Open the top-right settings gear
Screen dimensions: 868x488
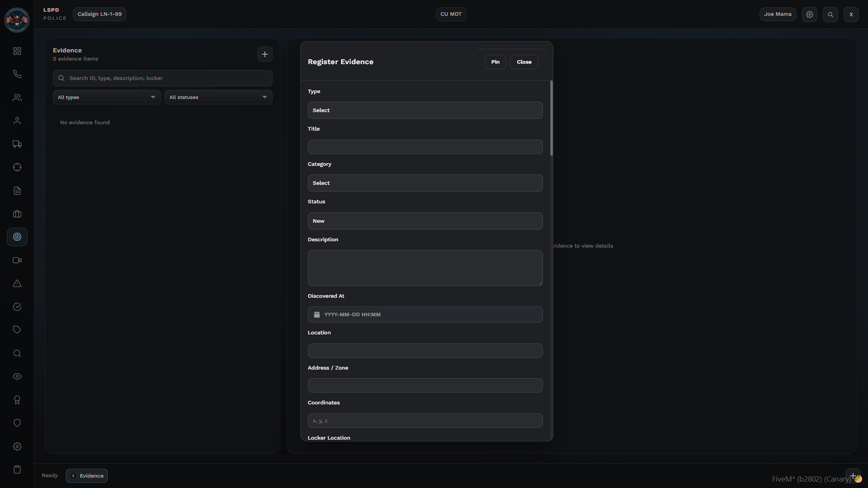[x=810, y=14]
